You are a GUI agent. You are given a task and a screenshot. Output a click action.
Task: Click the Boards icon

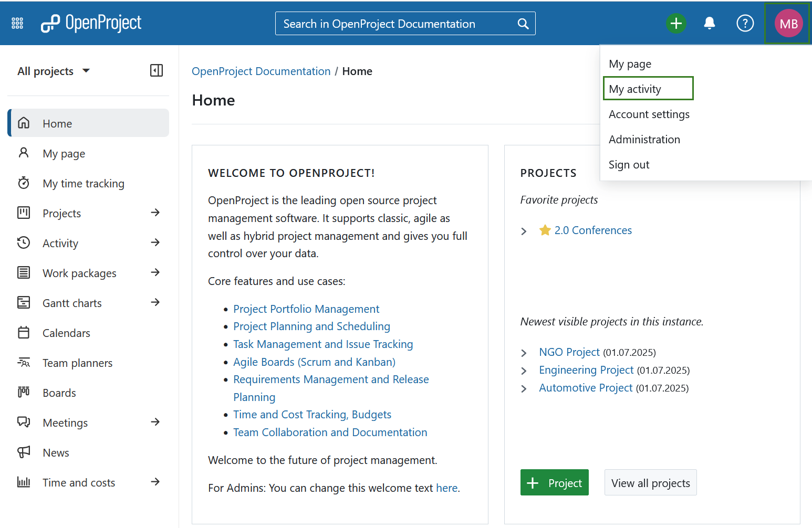coord(24,392)
